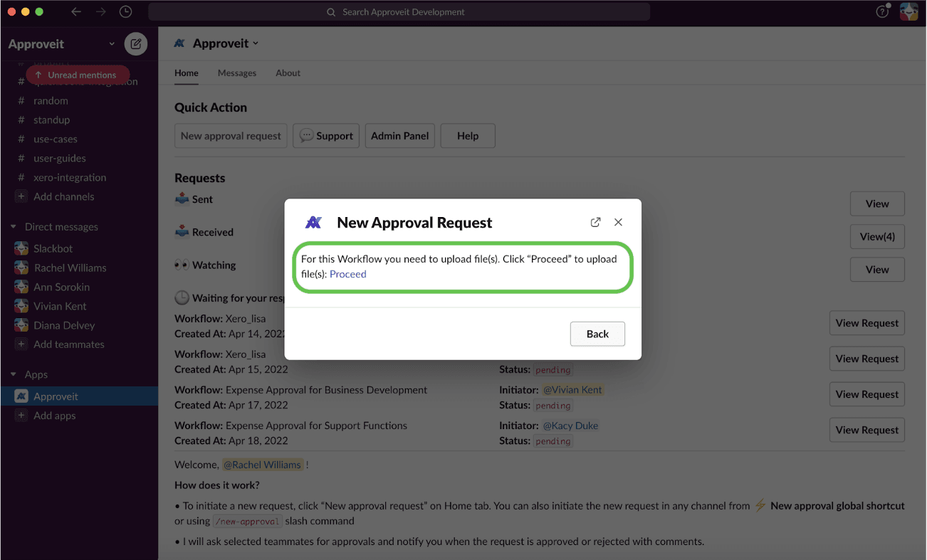The height and width of the screenshot is (560, 927).
Task: Open modal in new window icon
Action: point(595,222)
